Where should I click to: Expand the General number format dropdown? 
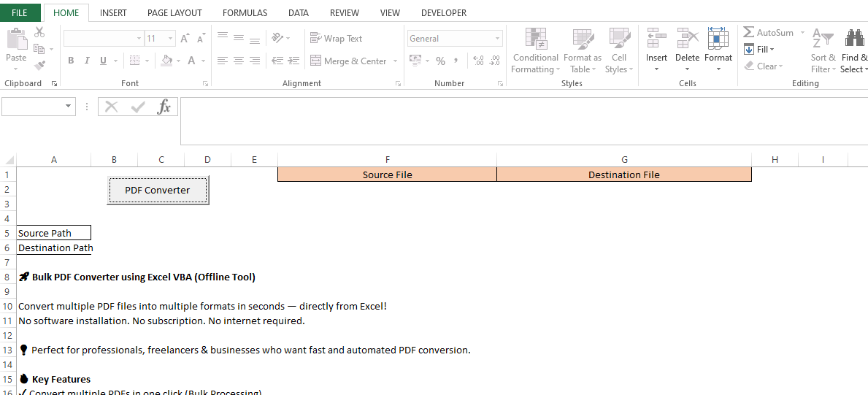coord(498,39)
